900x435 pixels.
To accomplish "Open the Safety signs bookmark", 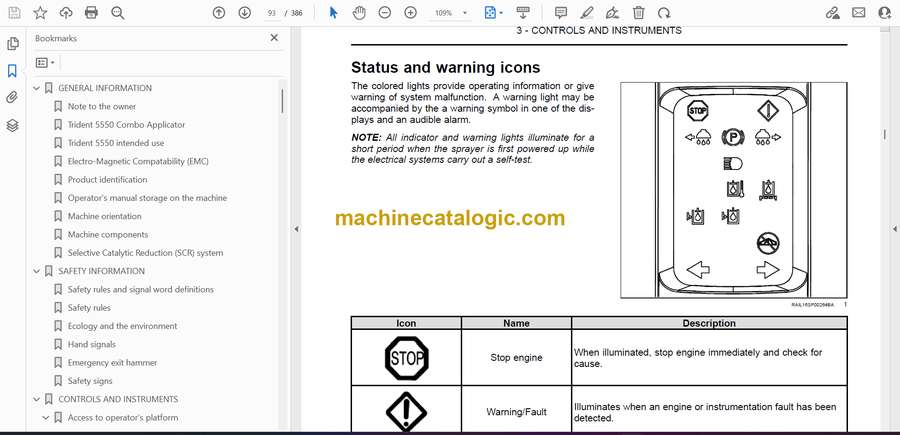I will pyautogui.click(x=90, y=381).
